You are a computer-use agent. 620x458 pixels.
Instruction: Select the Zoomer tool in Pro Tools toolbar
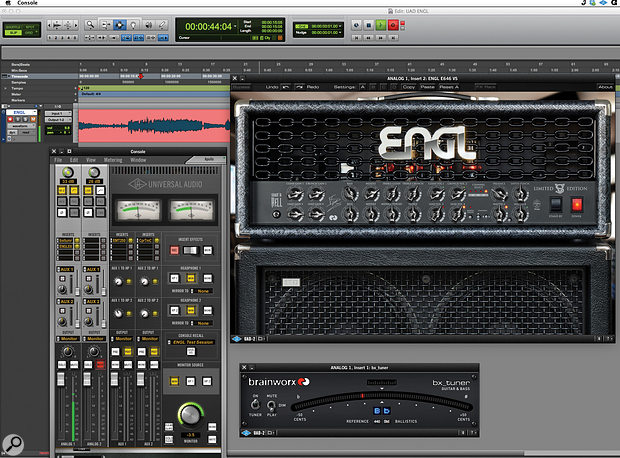(91, 25)
